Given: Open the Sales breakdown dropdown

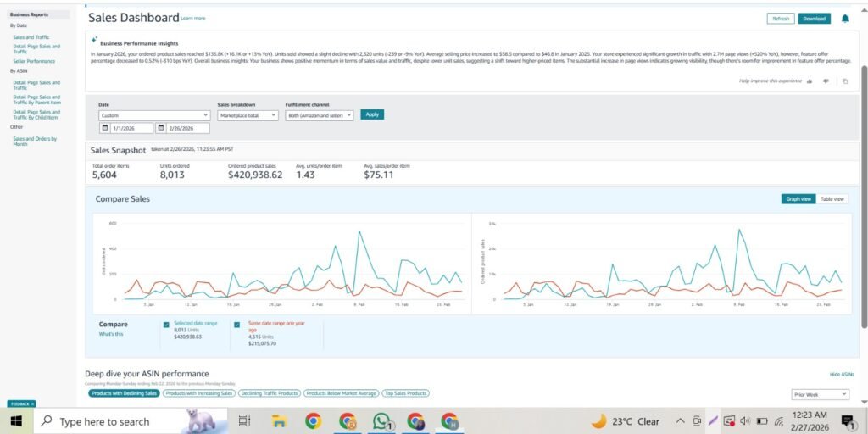Looking at the screenshot, I should pos(248,115).
